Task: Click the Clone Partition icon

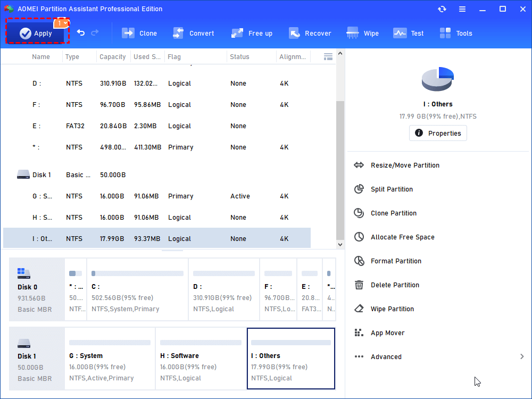Action: point(359,213)
